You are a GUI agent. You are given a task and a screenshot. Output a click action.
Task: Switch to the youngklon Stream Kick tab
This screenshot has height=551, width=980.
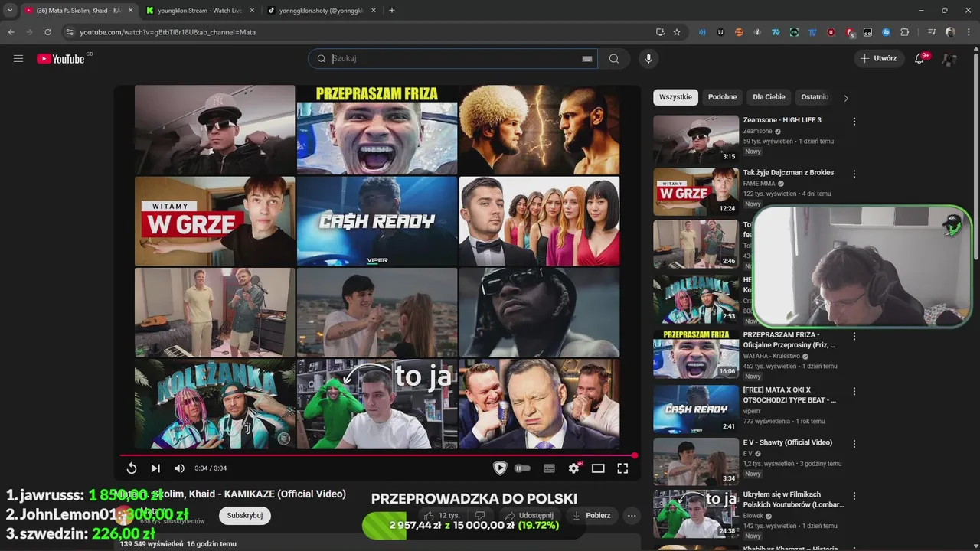(x=199, y=11)
